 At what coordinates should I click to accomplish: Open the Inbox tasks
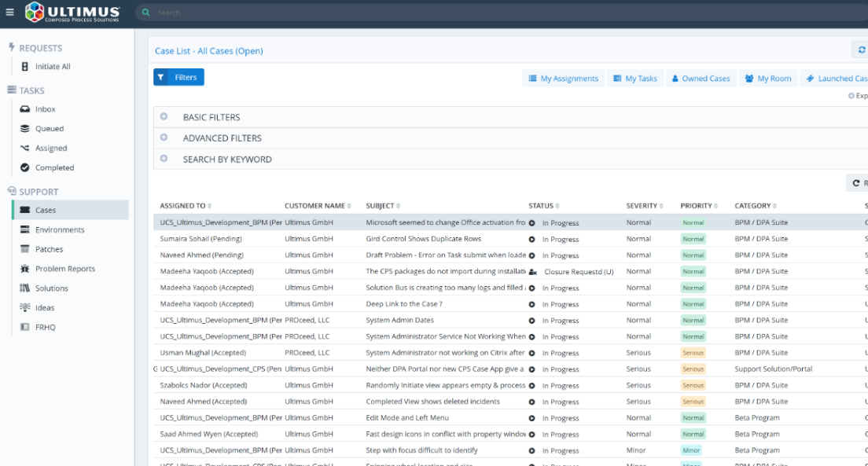click(x=46, y=109)
